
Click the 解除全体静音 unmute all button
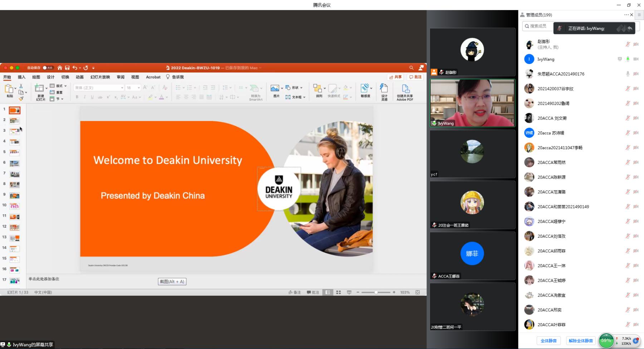coord(581,341)
